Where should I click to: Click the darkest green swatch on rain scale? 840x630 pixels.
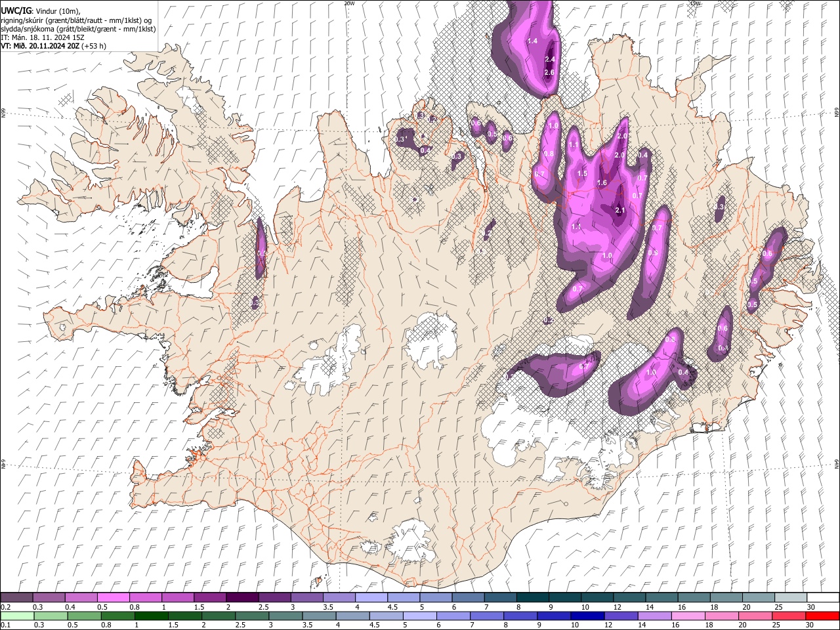152,616
